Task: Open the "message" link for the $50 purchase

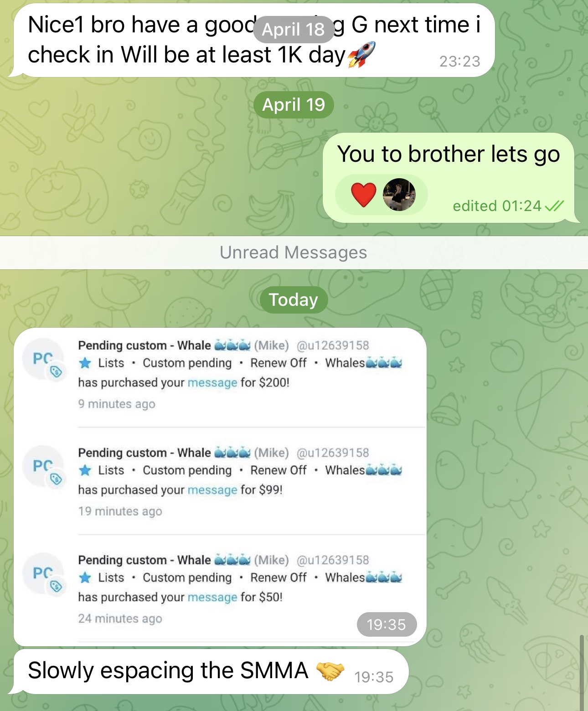Action: [212, 597]
